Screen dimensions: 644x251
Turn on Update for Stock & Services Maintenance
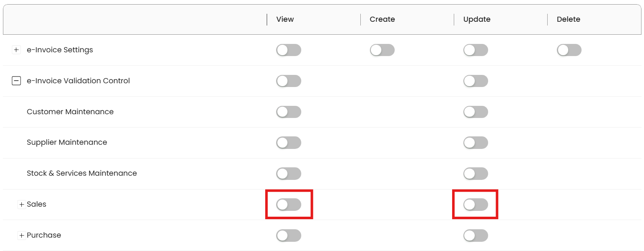pyautogui.click(x=476, y=174)
